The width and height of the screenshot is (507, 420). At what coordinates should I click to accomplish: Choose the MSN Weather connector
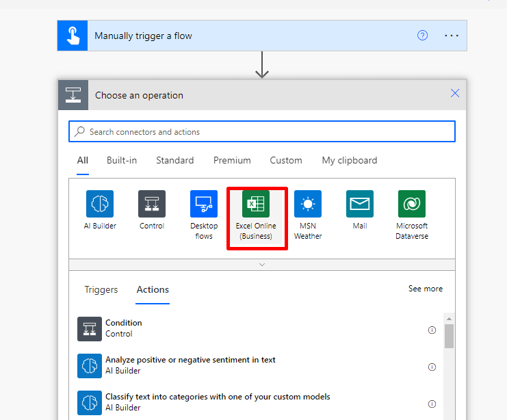point(308,215)
